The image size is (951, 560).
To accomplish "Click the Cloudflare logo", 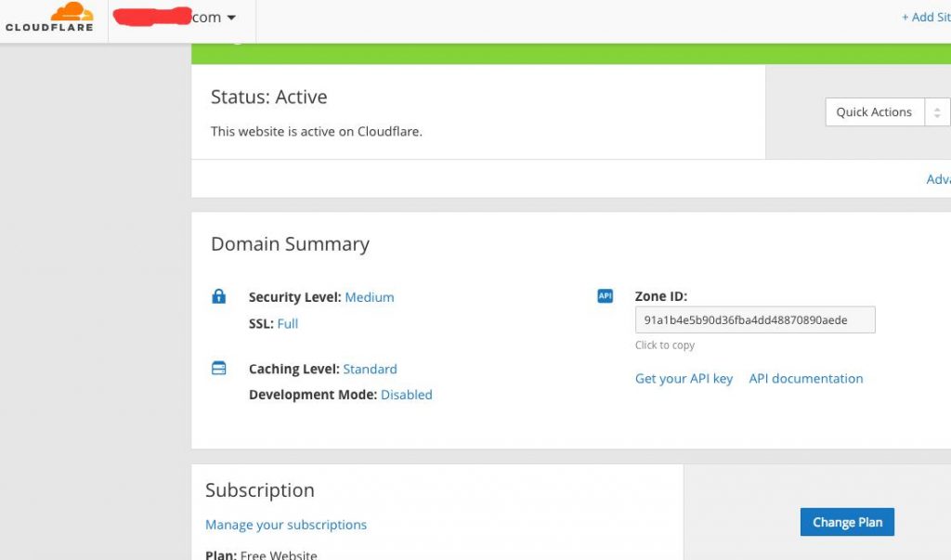I will [50, 17].
